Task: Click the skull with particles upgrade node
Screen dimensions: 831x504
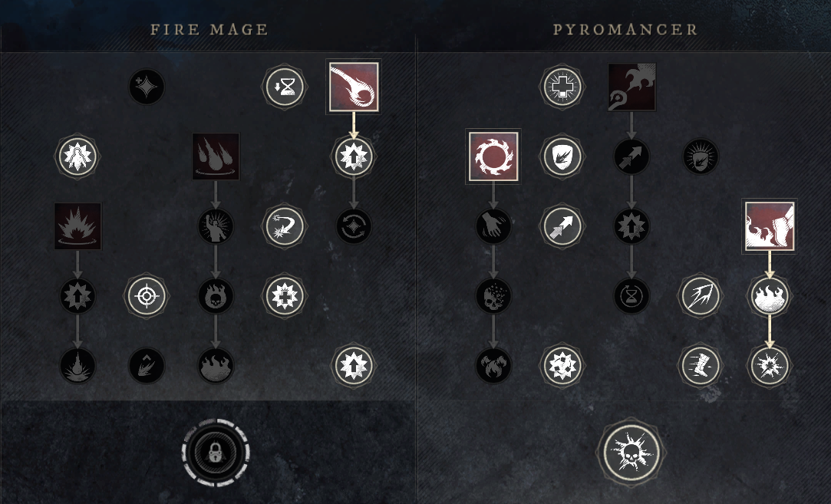Action: pos(493,295)
